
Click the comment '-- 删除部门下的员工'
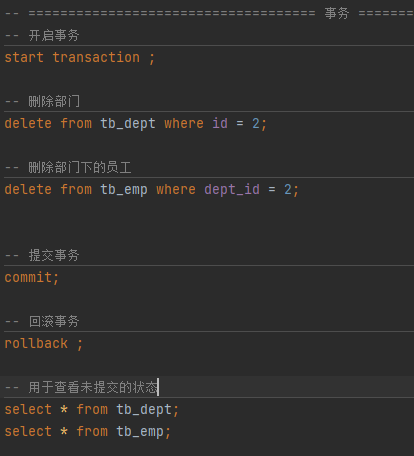(x=68, y=167)
